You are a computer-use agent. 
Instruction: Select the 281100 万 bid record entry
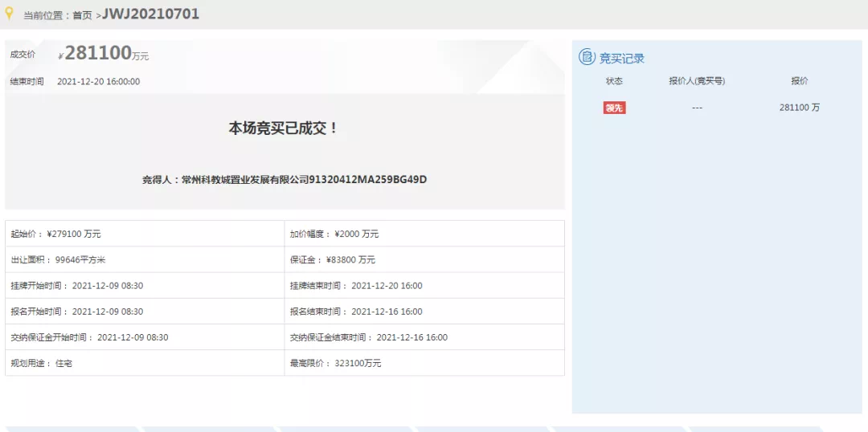[799, 108]
